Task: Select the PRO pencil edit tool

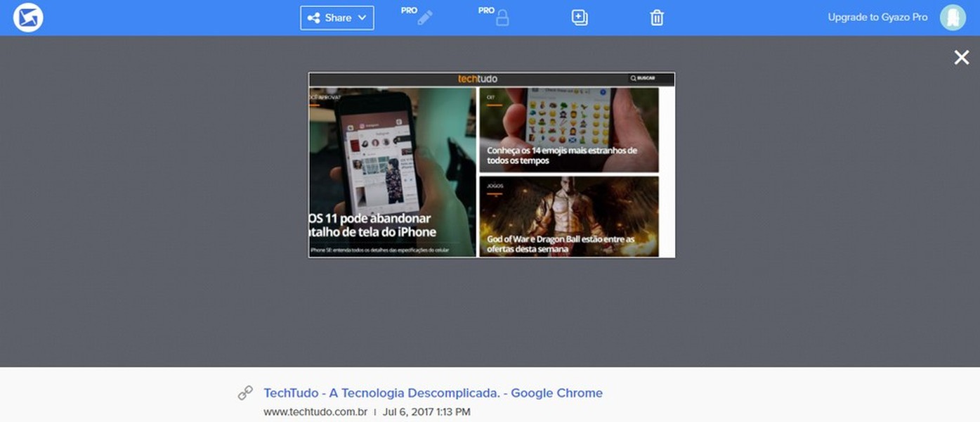Action: coord(418,16)
